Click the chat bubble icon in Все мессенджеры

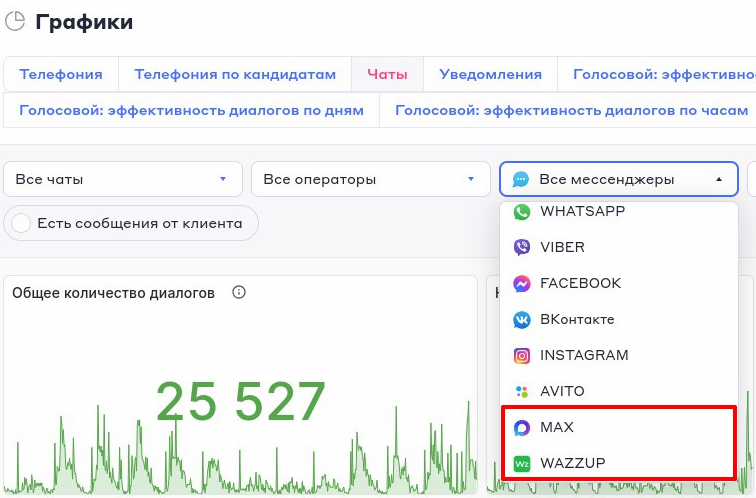point(521,179)
